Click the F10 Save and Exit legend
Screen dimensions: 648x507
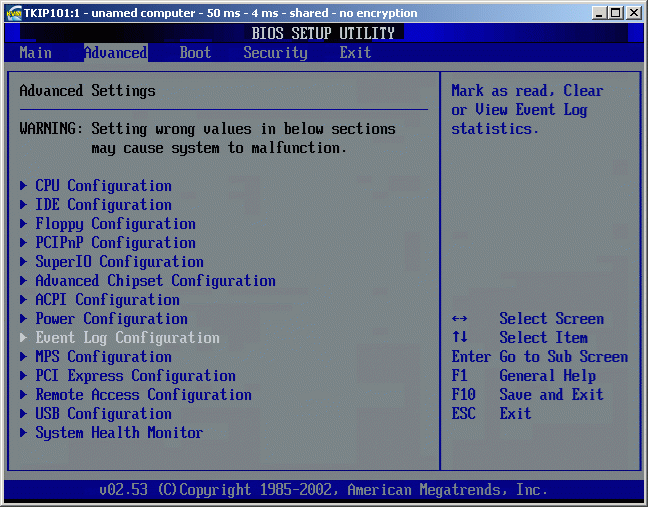(527, 395)
